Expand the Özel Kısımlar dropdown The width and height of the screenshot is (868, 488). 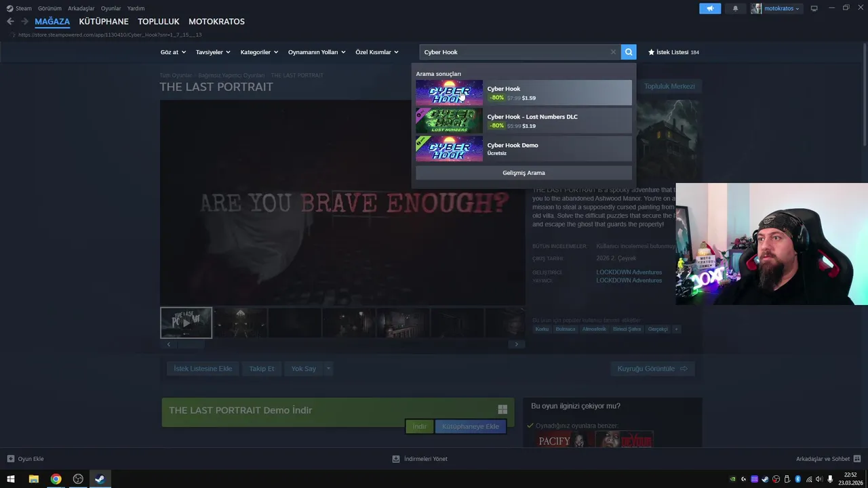point(377,52)
